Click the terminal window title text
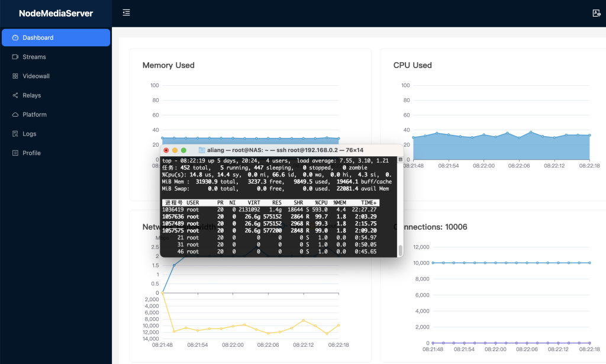This screenshot has width=606, height=364. pyautogui.click(x=285, y=150)
